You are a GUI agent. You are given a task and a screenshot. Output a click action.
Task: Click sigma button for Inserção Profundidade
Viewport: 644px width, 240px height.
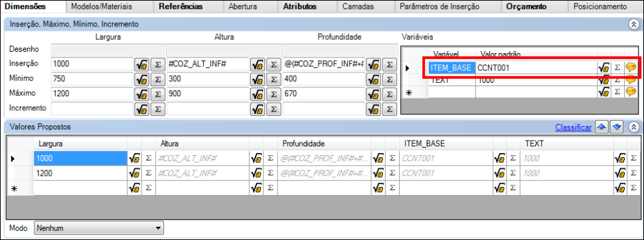[389, 64]
